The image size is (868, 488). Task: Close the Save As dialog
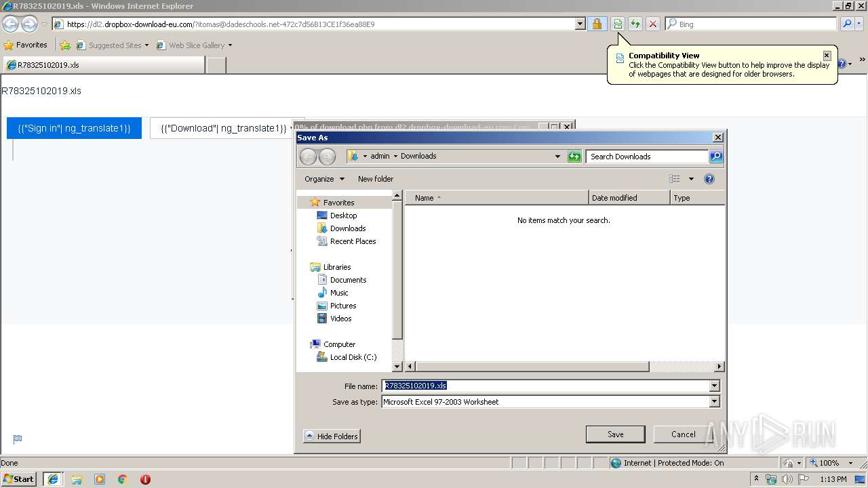[x=718, y=138]
